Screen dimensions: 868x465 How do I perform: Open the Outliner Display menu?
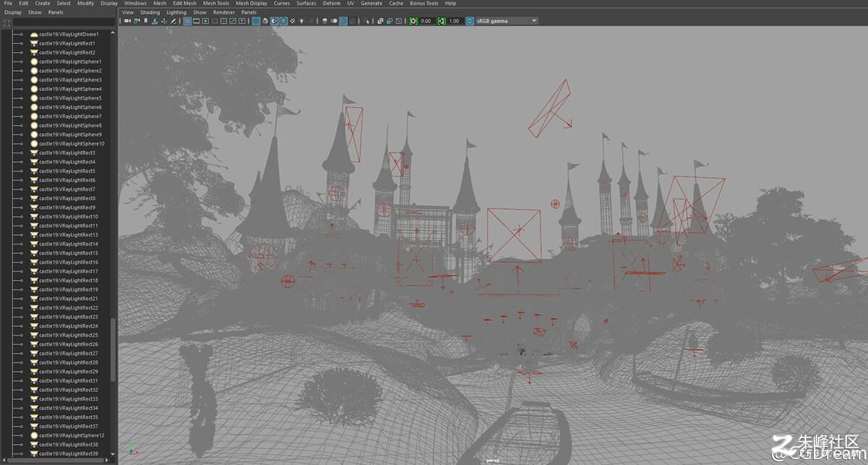coord(13,12)
